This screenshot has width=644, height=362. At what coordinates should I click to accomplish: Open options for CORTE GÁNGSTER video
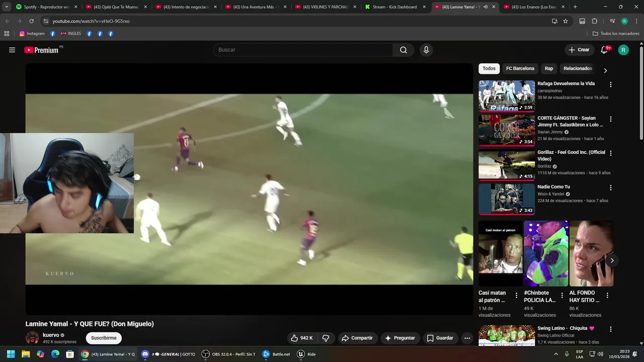(x=611, y=119)
